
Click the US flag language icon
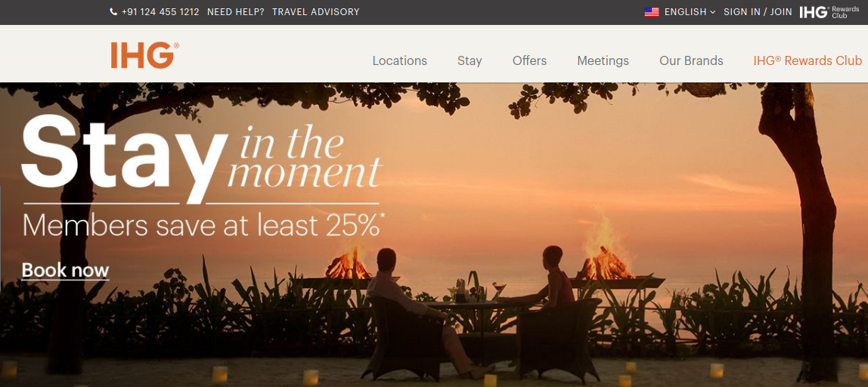click(x=652, y=11)
